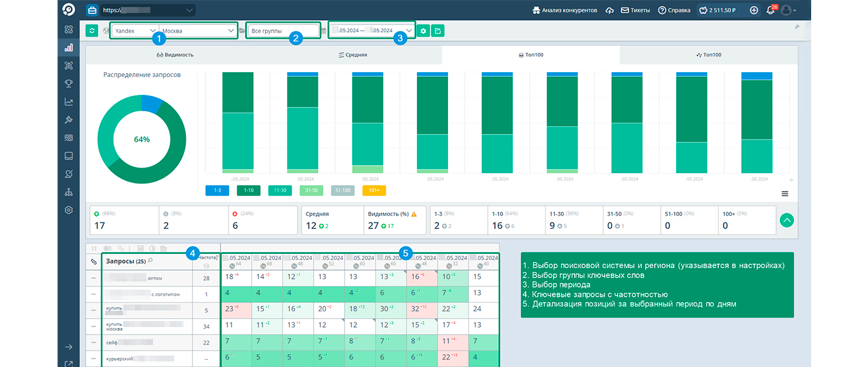Screen dimensions: 868x367
Task: Click the 64% donut chart
Action: pos(141,139)
